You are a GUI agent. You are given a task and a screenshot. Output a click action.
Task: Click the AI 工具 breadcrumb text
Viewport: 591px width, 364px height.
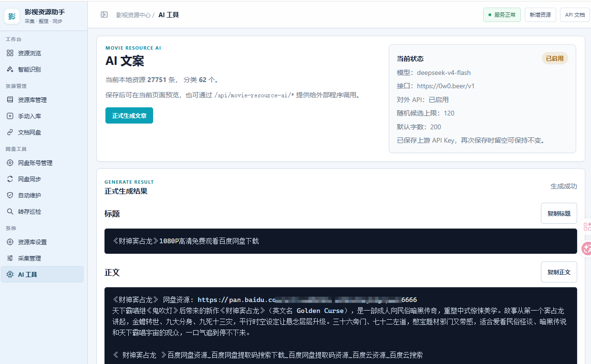pyautogui.click(x=169, y=15)
